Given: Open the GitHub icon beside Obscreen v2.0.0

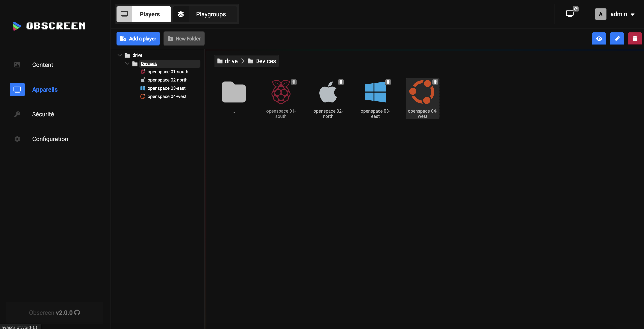Looking at the screenshot, I should [77, 313].
